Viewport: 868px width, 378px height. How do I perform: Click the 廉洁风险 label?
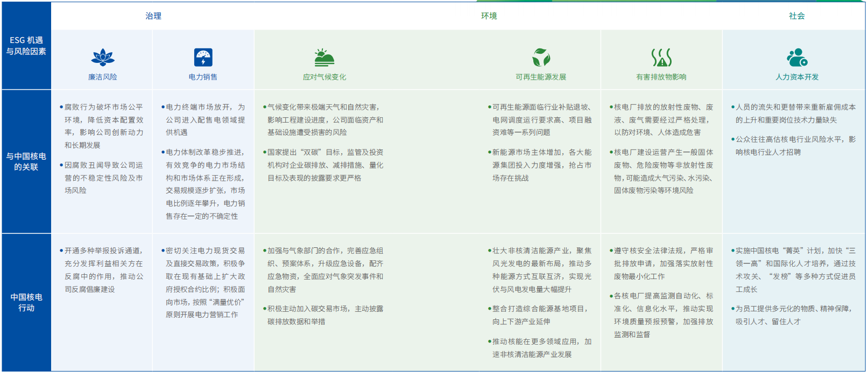coord(103,77)
